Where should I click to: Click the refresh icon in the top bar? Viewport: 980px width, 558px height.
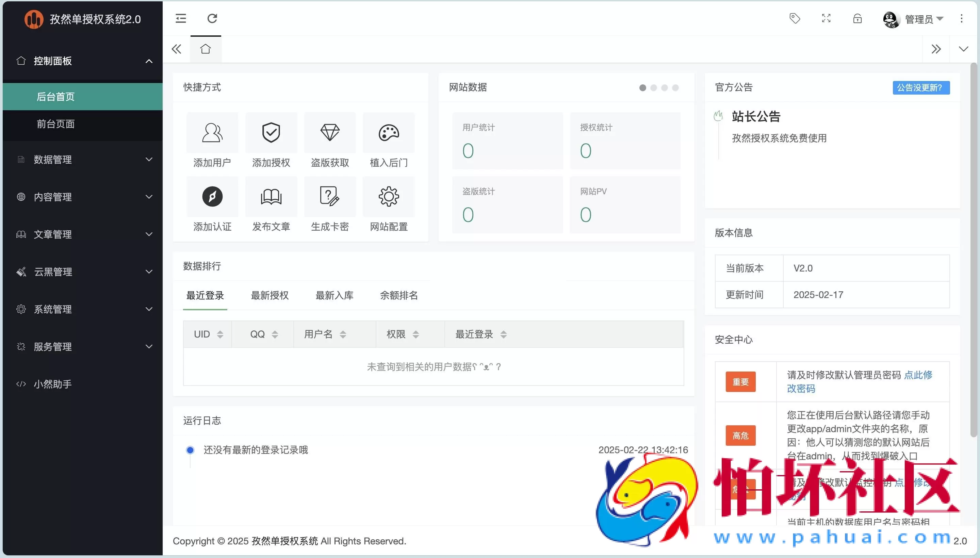(x=212, y=18)
